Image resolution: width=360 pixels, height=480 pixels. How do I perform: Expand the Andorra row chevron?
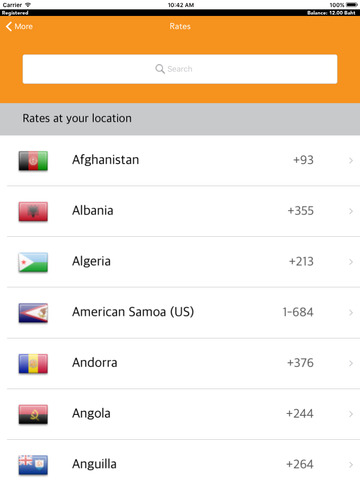[351, 363]
